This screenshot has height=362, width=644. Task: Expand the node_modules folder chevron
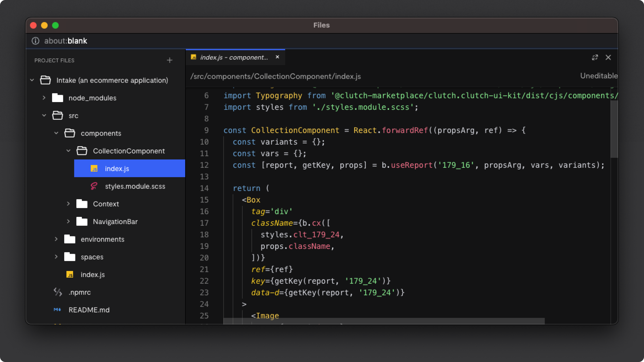coord(44,98)
